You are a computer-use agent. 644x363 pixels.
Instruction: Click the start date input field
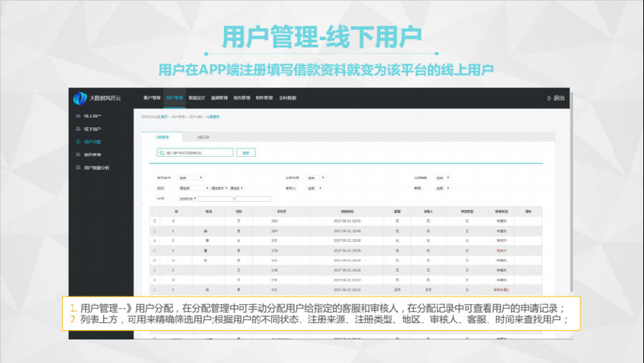215,198
